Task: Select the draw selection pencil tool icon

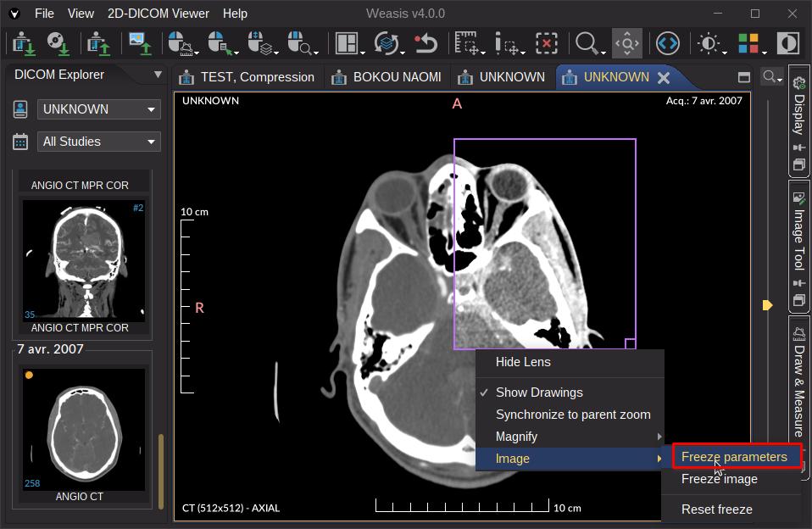Action: pos(507,43)
